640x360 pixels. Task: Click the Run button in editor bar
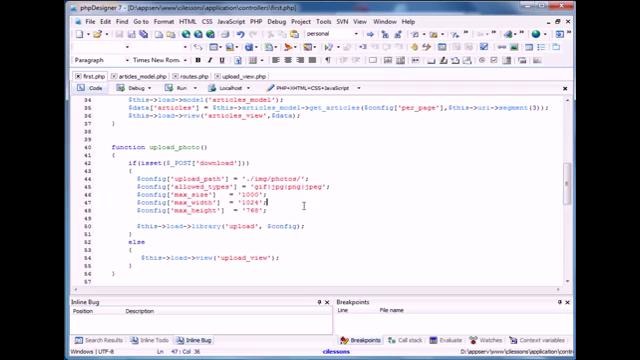tap(176, 88)
